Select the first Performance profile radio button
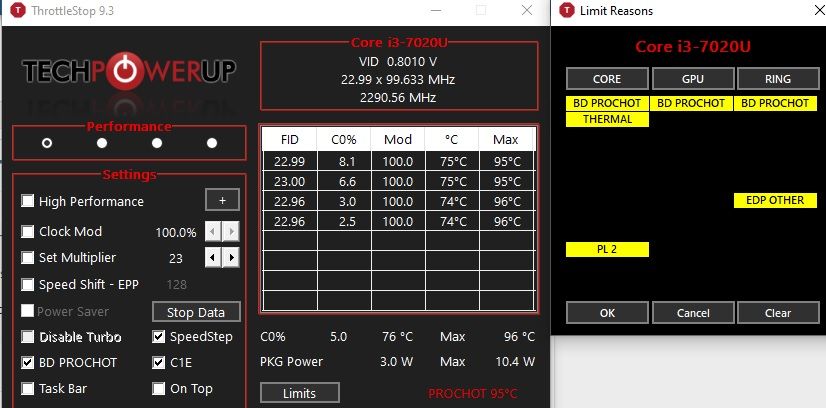The width and height of the screenshot is (826, 408). (47, 143)
